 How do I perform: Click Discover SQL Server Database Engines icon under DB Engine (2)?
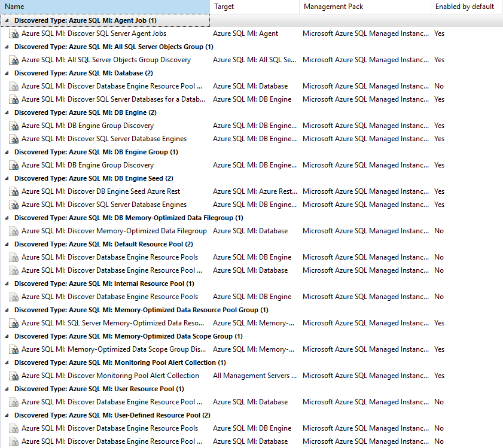point(14,139)
